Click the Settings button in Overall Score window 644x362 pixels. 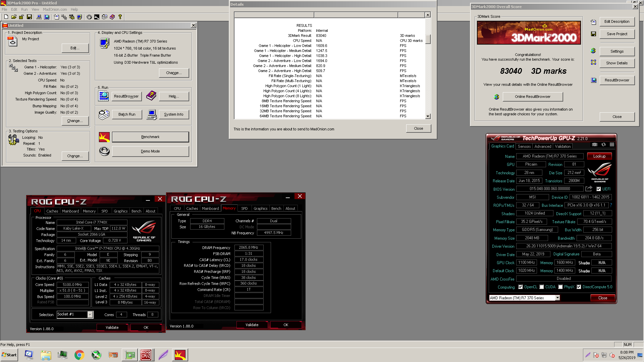[x=617, y=51]
